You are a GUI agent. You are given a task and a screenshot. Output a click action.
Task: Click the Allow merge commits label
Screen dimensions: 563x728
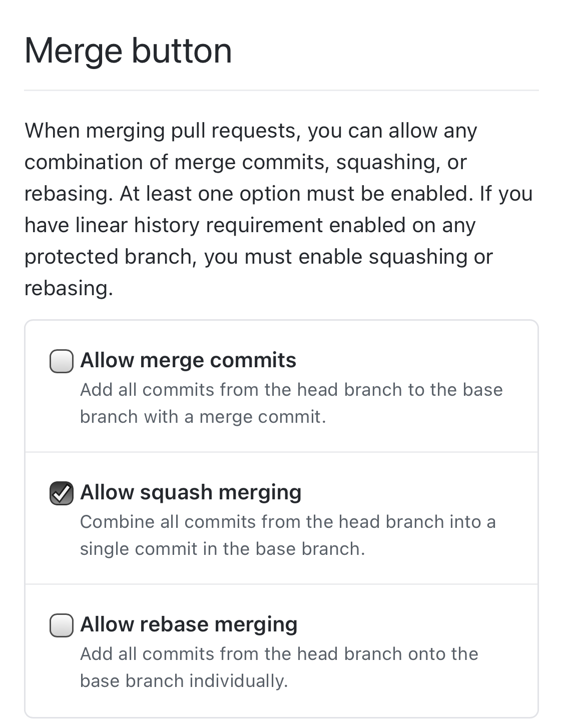188,360
